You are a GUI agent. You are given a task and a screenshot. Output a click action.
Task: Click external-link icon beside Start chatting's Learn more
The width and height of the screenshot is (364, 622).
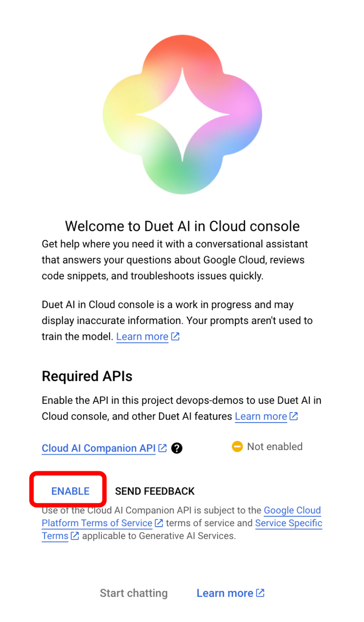tap(260, 593)
